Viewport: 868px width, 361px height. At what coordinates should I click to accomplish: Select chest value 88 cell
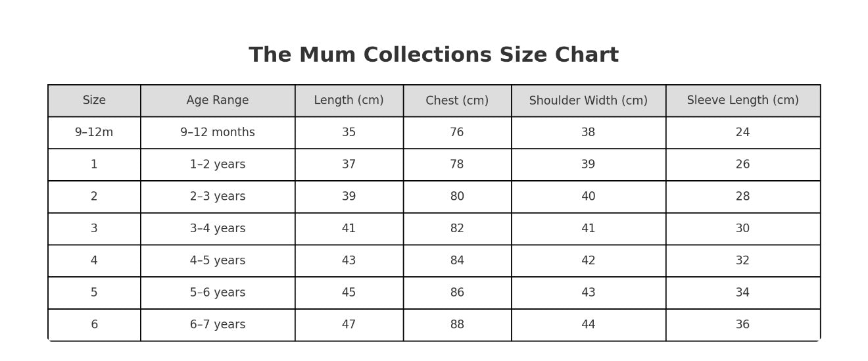(x=458, y=325)
